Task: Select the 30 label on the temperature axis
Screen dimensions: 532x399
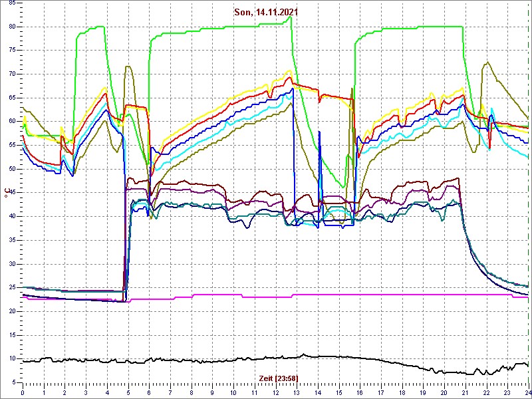Action: (x=11, y=264)
